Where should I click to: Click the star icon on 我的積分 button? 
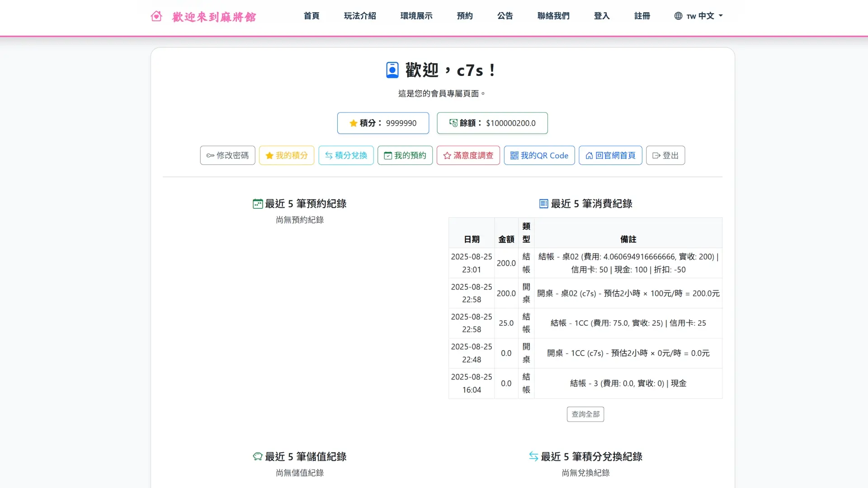click(269, 155)
